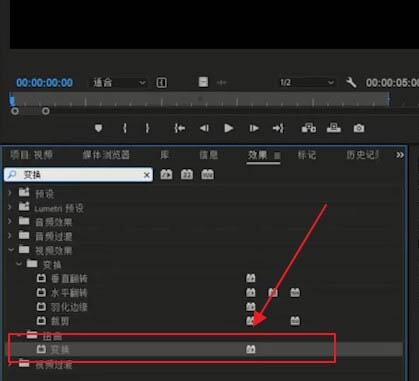The image size is (419, 381).
Task: Toggle the Accelerated Effects filter button
Action: (x=166, y=174)
